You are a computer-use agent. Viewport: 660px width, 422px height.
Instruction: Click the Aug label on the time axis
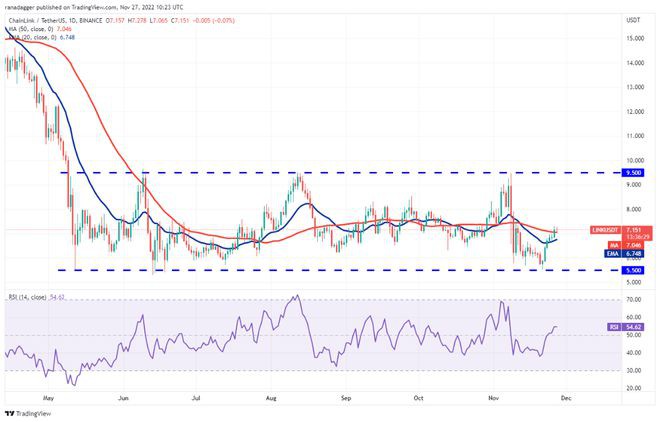coord(271,396)
